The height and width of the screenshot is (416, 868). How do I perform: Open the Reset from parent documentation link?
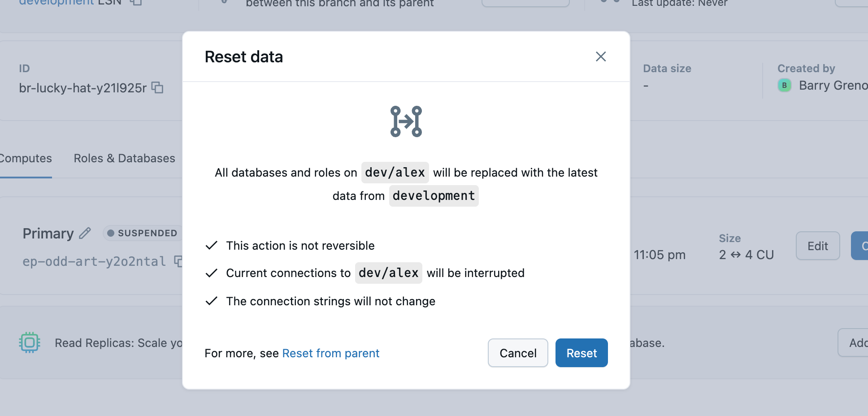[330, 353]
